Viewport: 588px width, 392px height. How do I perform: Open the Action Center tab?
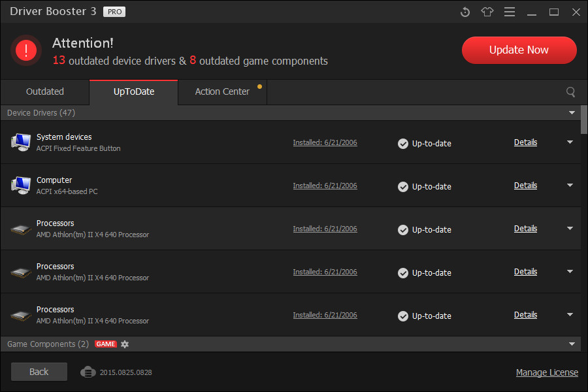coord(221,92)
